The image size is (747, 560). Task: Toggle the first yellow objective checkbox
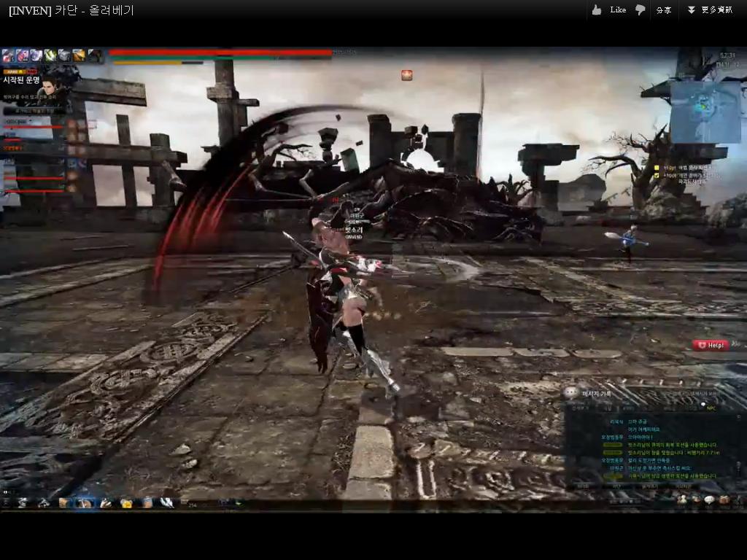(x=657, y=168)
